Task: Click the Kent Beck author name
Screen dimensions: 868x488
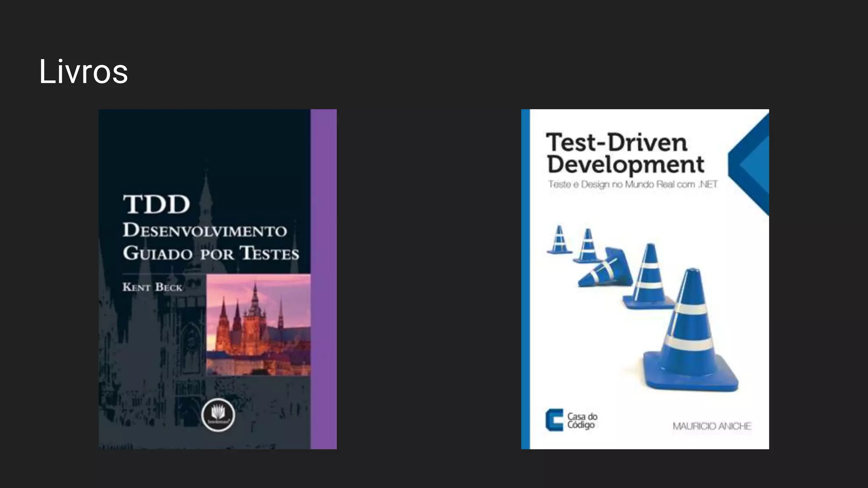Action: pos(152,287)
